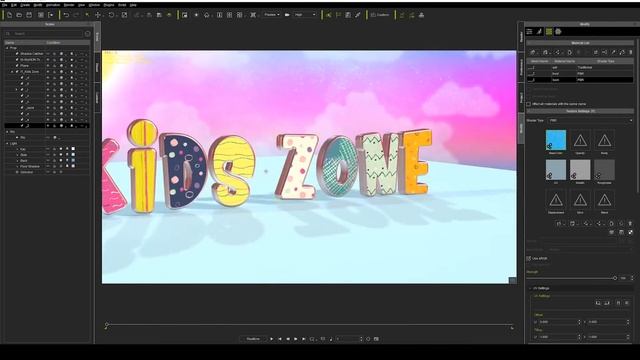Image resolution: width=640 pixels, height=360 pixels.
Task: Collapse the Light group in the Scene tree
Action: [7, 144]
